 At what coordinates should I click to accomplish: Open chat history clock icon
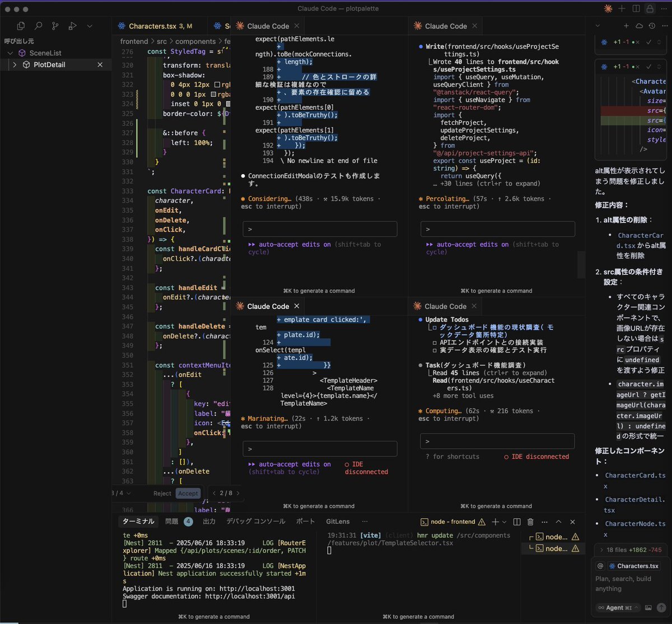pyautogui.click(x=652, y=26)
